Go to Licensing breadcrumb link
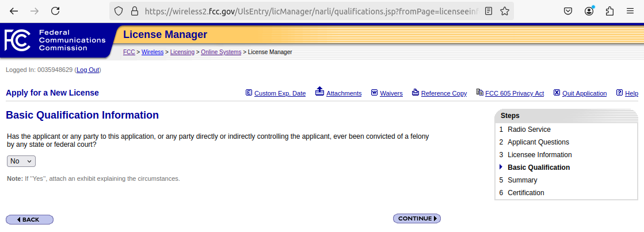Viewport: 644px width, 232px height. coord(182,52)
